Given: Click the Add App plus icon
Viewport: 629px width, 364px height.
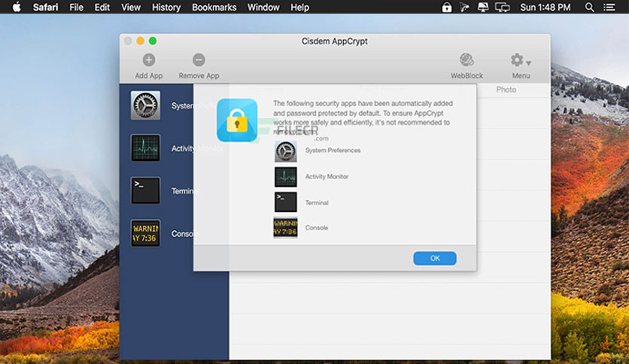Looking at the screenshot, I should point(149,60).
